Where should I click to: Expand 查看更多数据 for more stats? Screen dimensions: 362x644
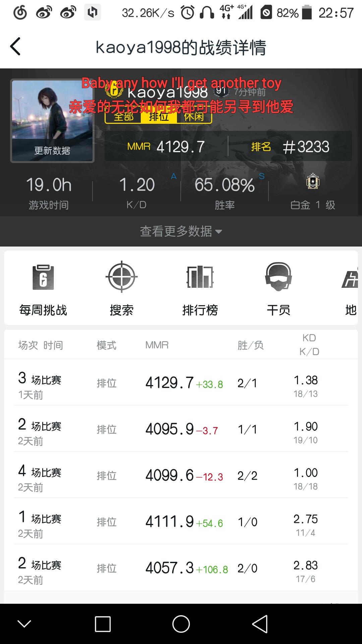pyautogui.click(x=181, y=231)
